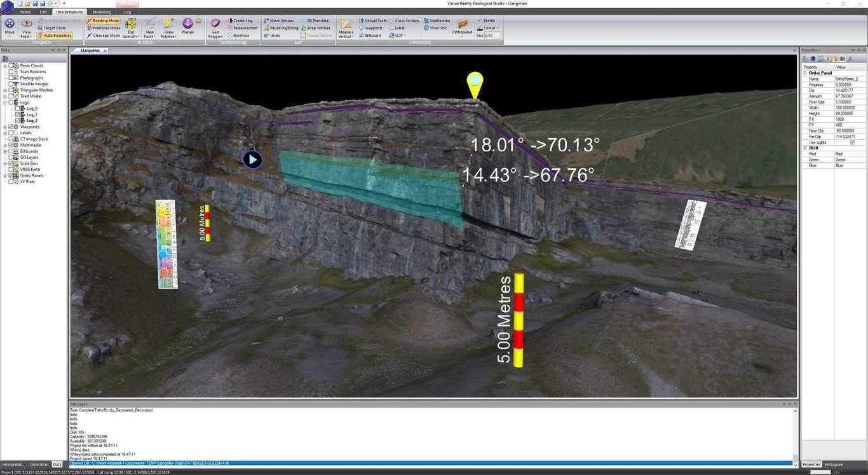Click the Create Log tool
The width and height of the screenshot is (868, 475).
coord(241,20)
